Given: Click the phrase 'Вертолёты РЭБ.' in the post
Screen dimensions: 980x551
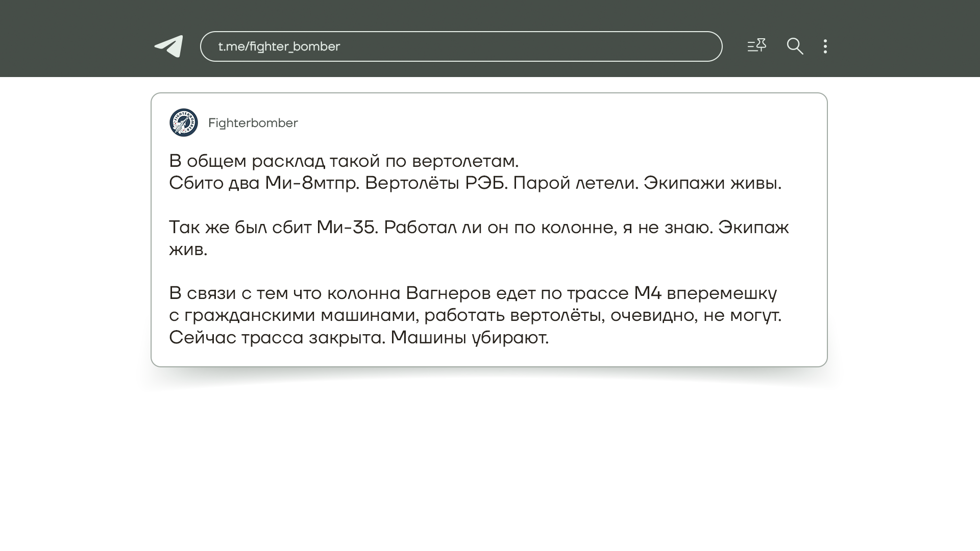Looking at the screenshot, I should tap(436, 183).
